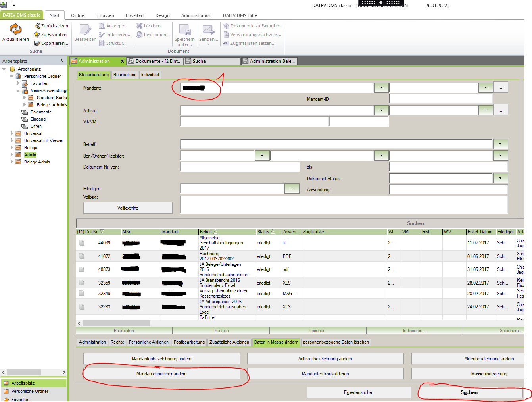The height and width of the screenshot is (402, 532).
Task: Select the row with DokNr. 44039
Action: click(300, 243)
